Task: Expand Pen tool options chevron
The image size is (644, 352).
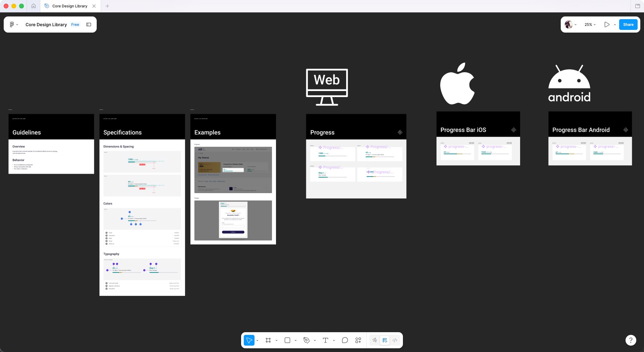Action: (x=315, y=341)
